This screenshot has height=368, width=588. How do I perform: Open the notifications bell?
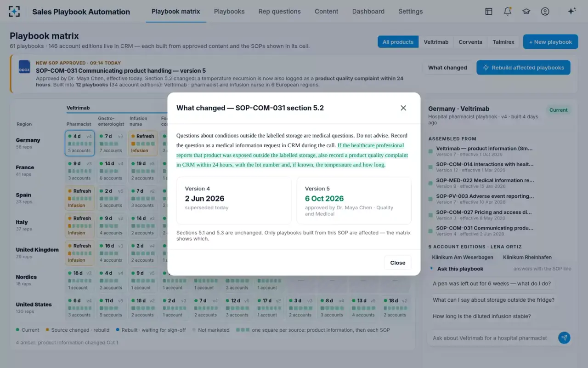(508, 11)
